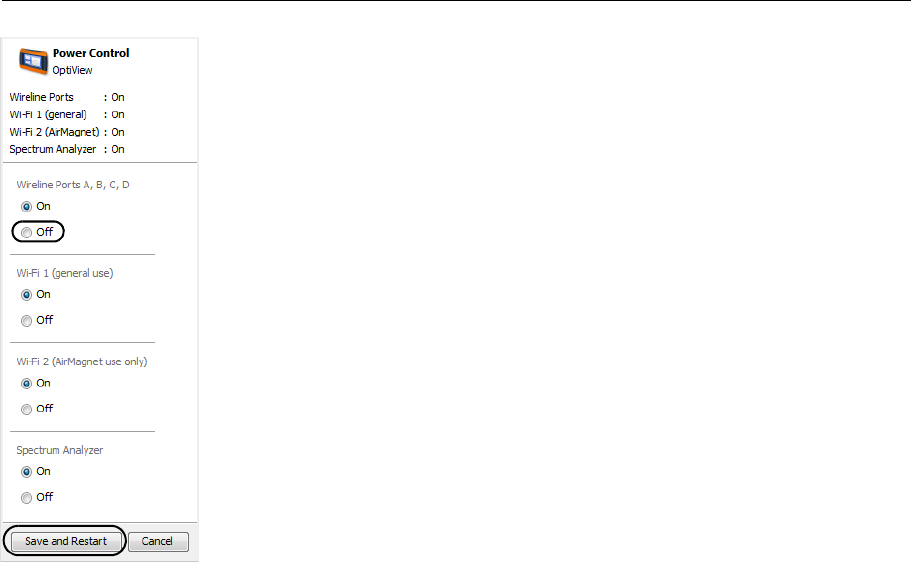Click the Wi-Fi 1 (general) status line
The width and height of the screenshot is (911, 562).
pos(67,114)
